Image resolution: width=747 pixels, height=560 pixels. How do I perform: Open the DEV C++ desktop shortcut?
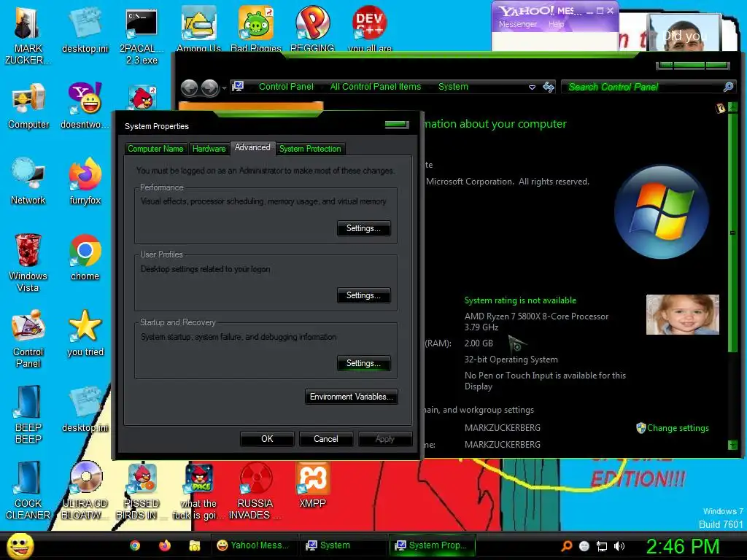click(370, 28)
